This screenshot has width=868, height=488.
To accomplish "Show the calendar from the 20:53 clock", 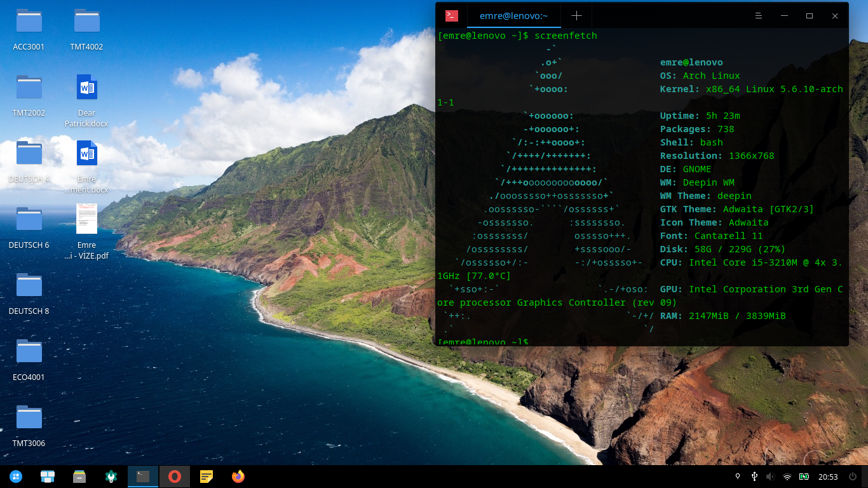I will [828, 477].
